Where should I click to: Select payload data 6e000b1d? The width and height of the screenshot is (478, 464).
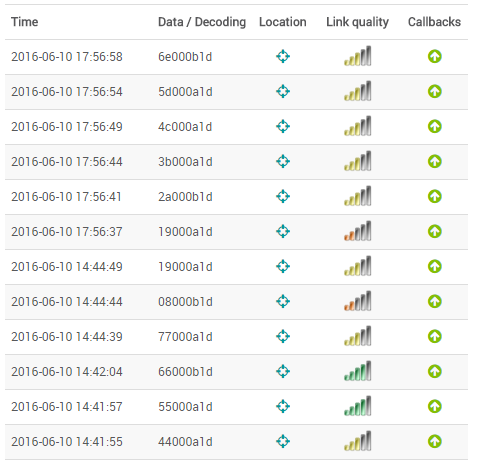point(185,57)
